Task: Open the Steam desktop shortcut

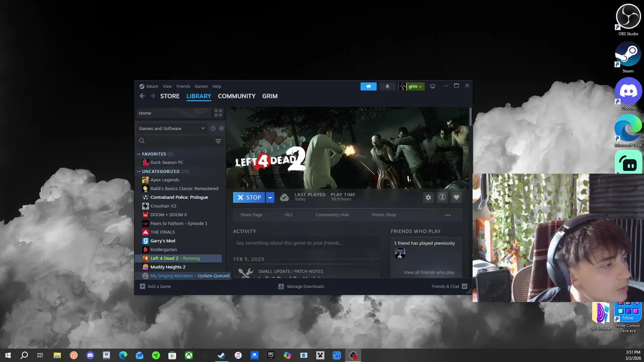Action: [628, 58]
